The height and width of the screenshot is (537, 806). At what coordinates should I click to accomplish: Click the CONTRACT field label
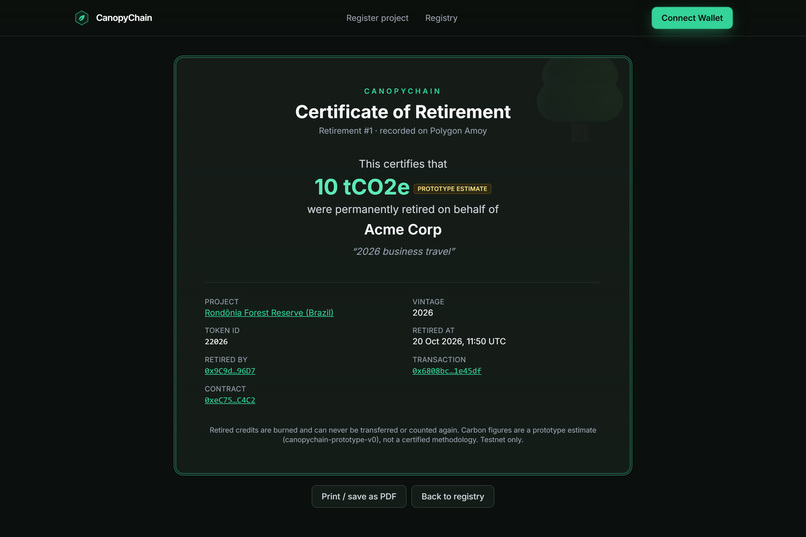point(225,389)
